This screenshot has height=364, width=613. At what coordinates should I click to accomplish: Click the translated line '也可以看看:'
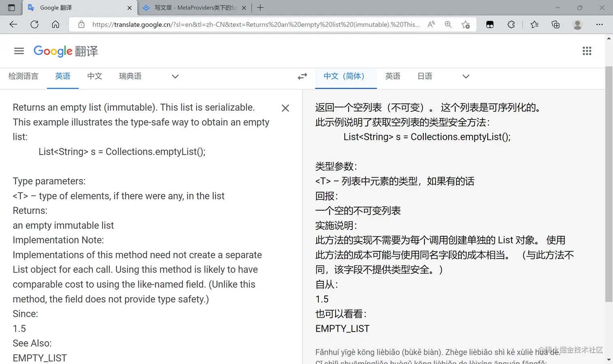click(x=341, y=314)
